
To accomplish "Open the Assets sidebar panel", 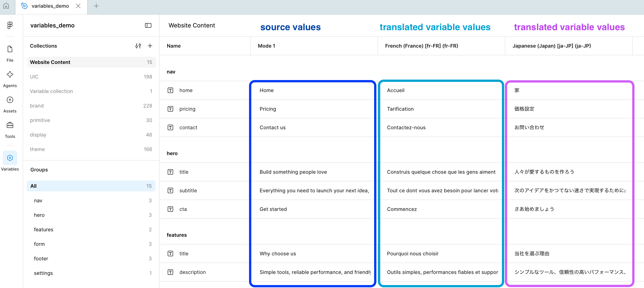I will [10, 105].
